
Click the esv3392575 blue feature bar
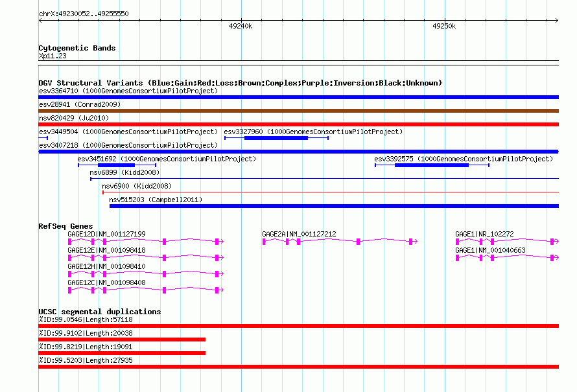click(432, 165)
